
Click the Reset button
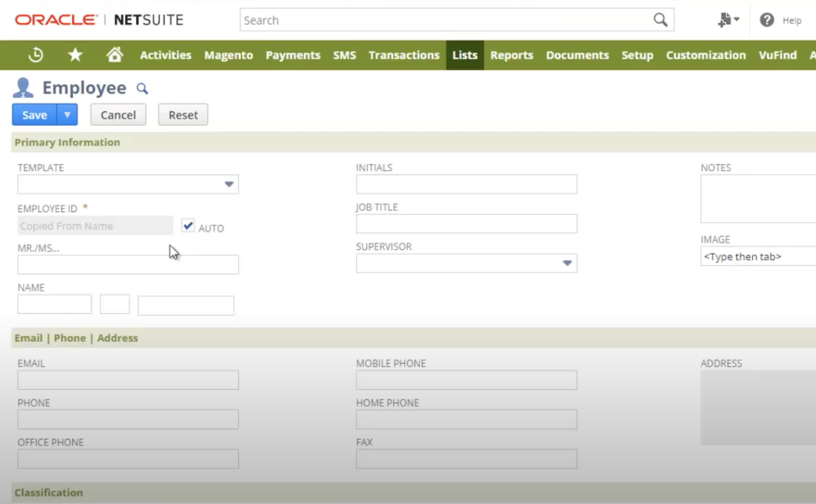tap(183, 114)
